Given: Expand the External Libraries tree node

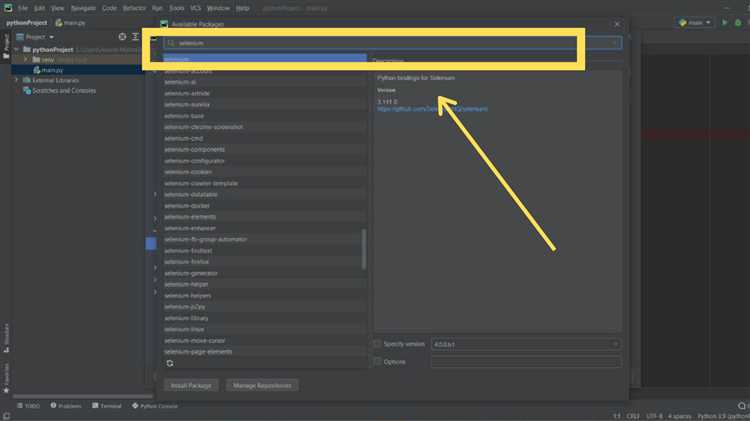Looking at the screenshot, I should coord(17,80).
